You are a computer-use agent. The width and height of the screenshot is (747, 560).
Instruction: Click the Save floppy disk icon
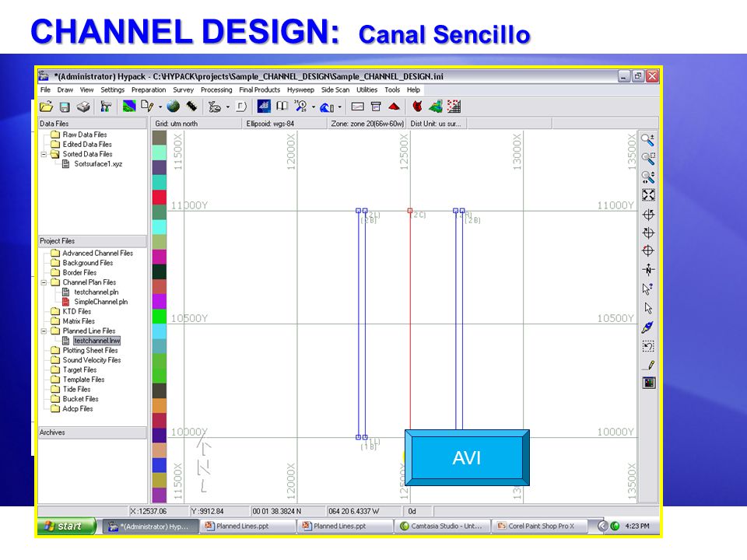(x=65, y=107)
